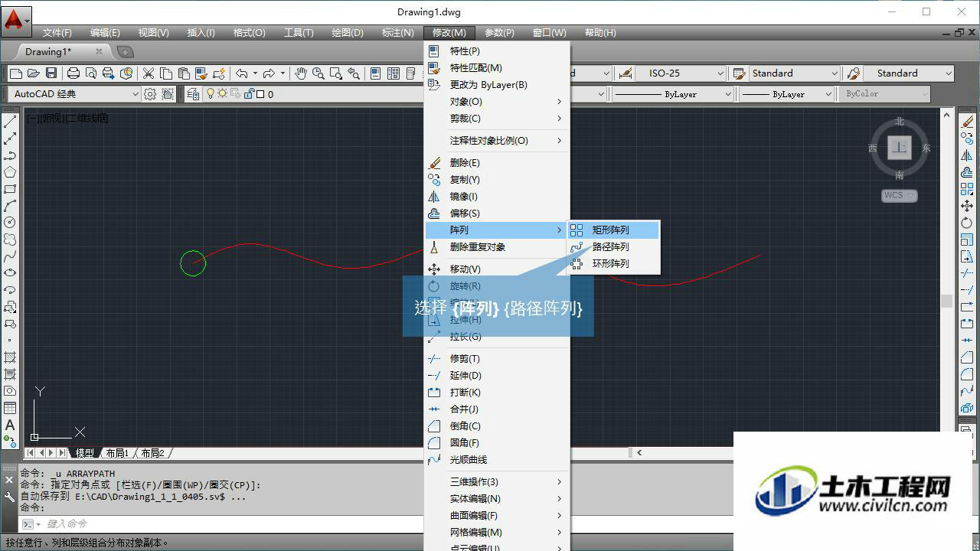Open the lineweight ByLayer dropdown
This screenshot has height=551, width=980.
click(x=786, y=94)
